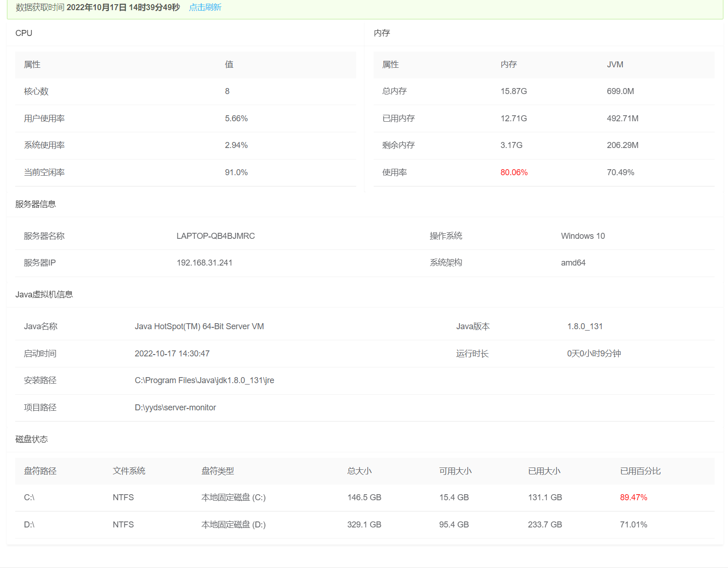Click the 系统使用率 label
The width and height of the screenshot is (728, 568).
44,145
